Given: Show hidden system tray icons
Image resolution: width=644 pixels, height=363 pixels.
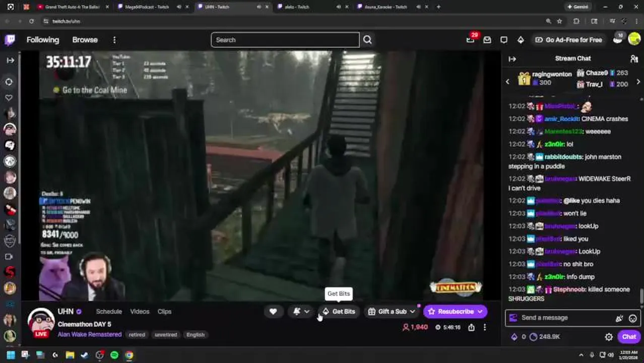Looking at the screenshot, I should coord(581,355).
